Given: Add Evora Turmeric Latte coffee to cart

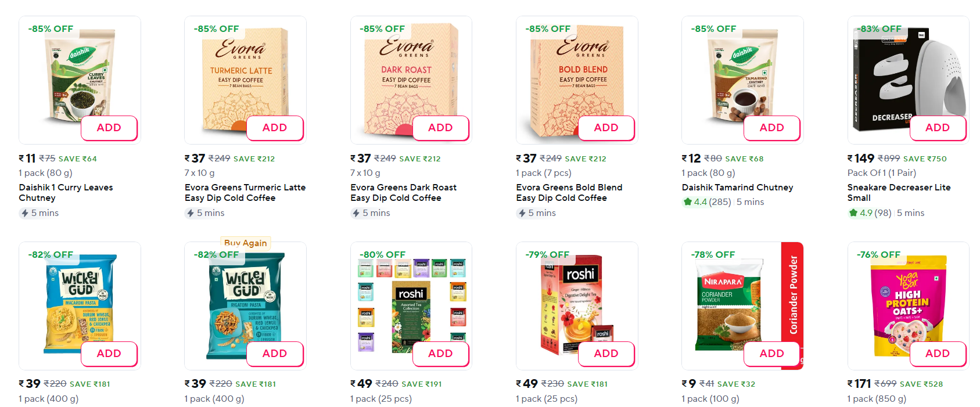Looking at the screenshot, I should (275, 128).
